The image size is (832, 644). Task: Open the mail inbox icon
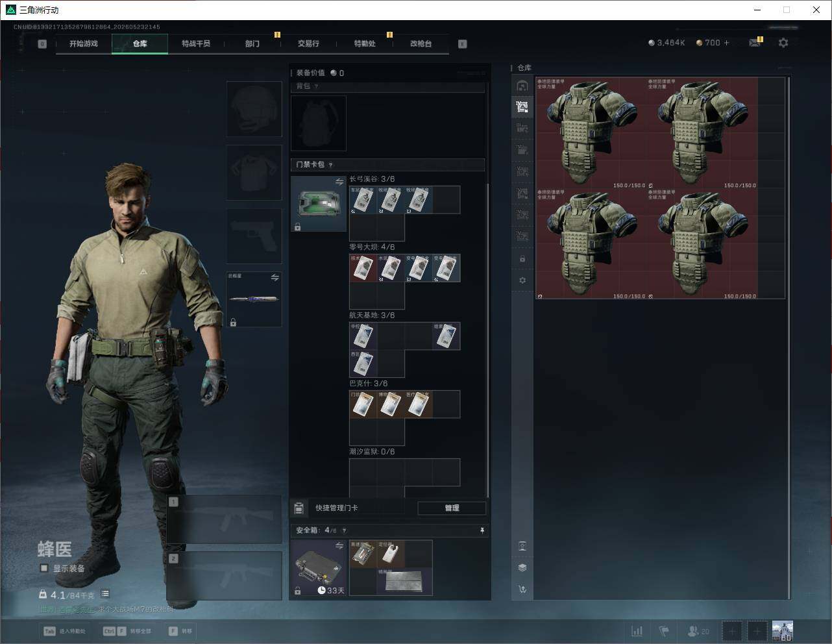(755, 43)
